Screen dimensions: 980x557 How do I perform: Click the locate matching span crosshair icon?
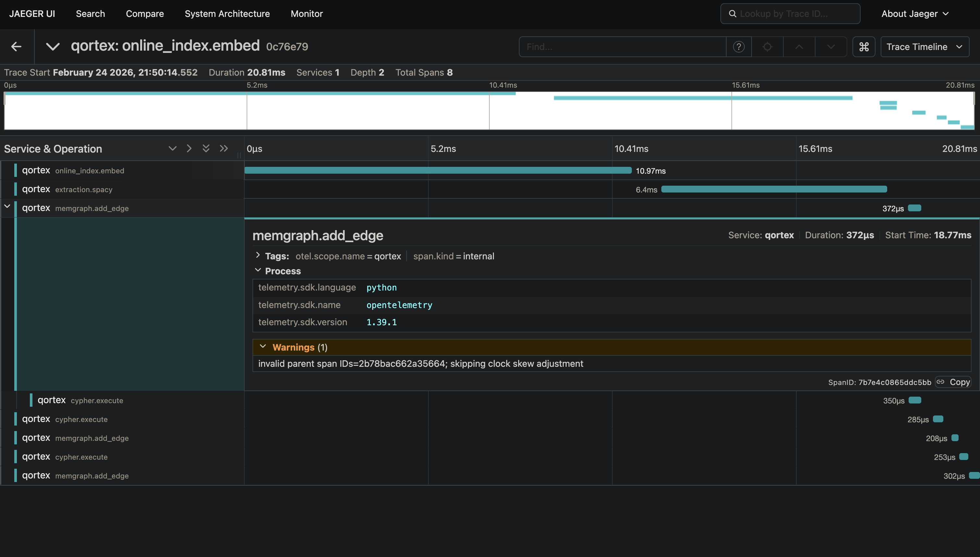(767, 47)
